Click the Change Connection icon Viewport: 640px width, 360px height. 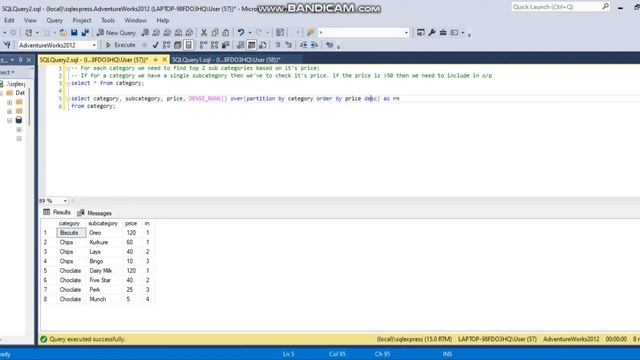coord(7,45)
